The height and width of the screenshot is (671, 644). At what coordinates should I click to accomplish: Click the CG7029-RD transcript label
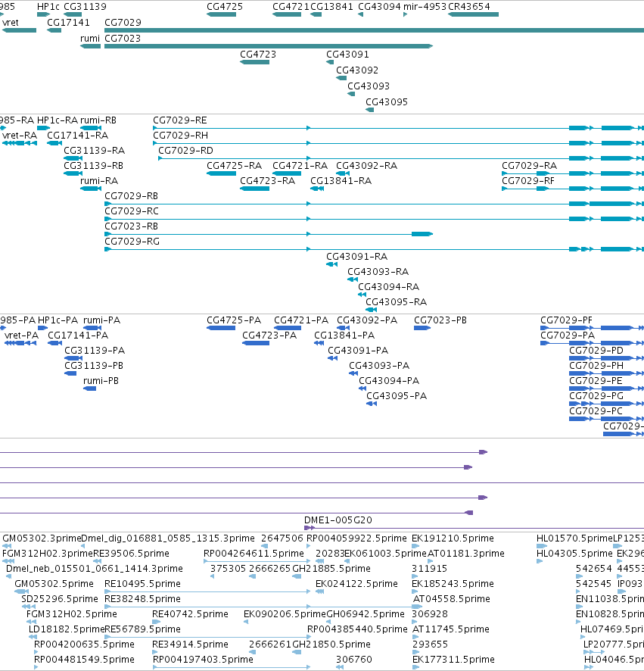[x=185, y=151]
